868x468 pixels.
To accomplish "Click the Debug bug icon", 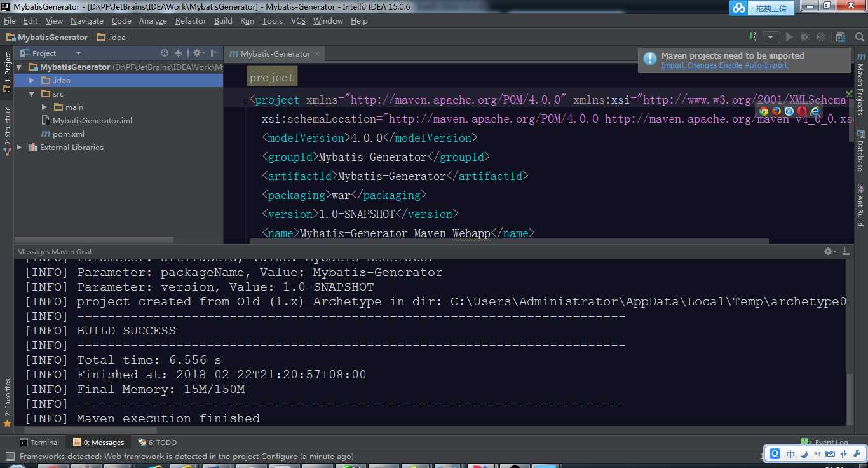I will [806, 37].
